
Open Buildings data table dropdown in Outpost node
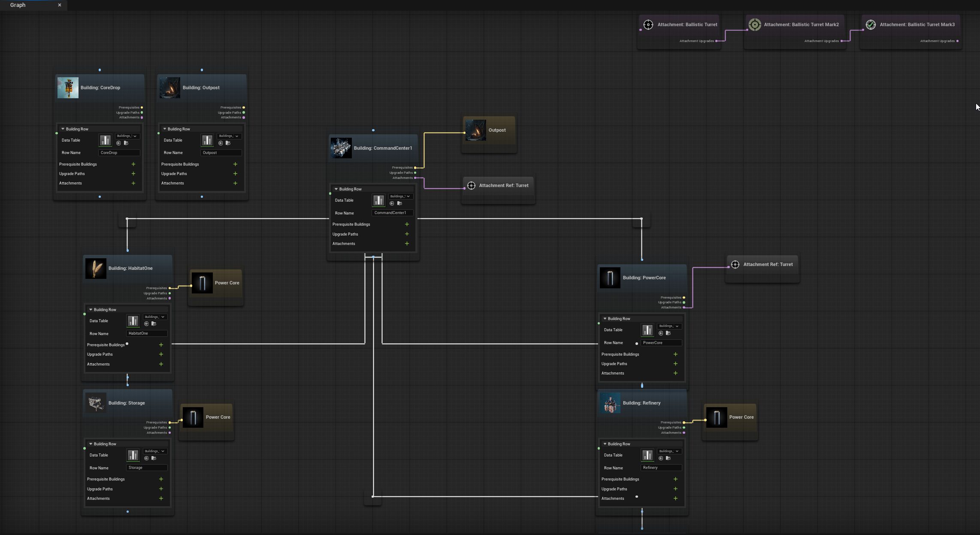pos(229,136)
